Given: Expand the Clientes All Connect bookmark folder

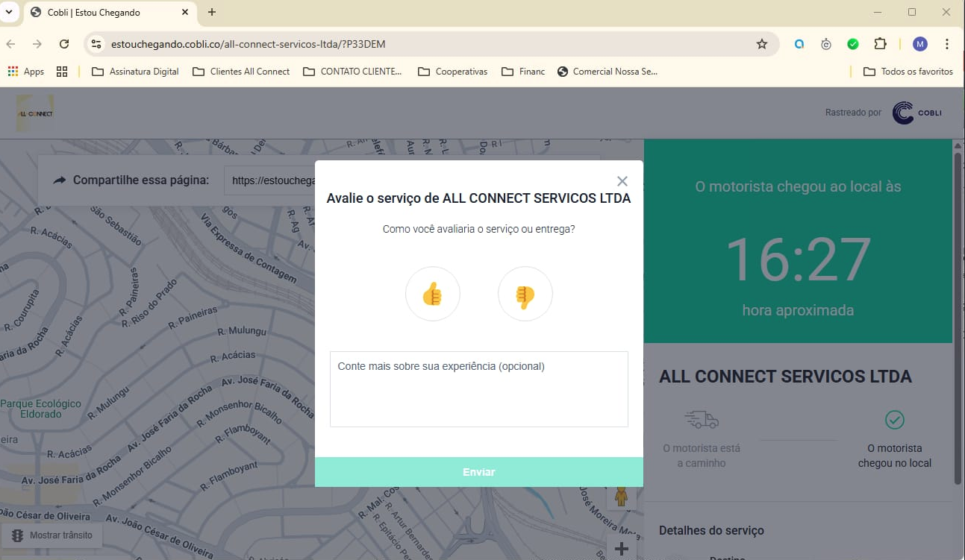Looking at the screenshot, I should click(241, 72).
